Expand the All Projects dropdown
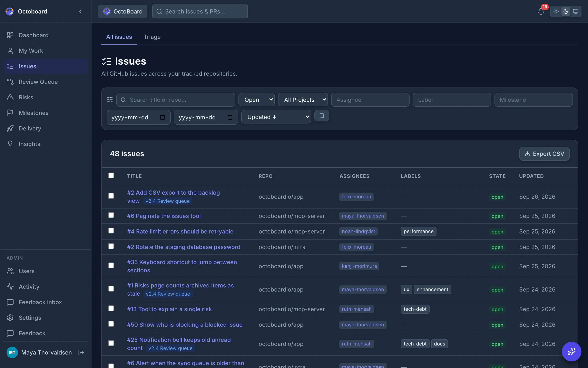Screen dimensions: 588x368 (x=303, y=100)
